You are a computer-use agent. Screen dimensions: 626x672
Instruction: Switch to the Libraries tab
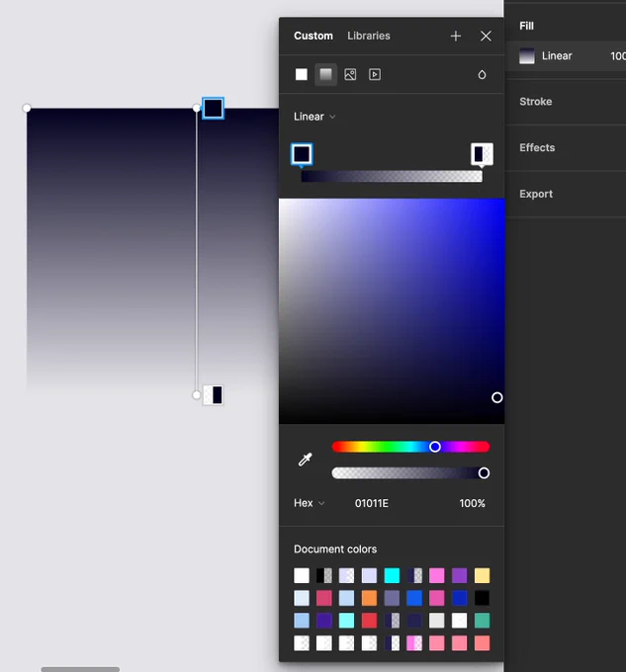[x=369, y=36]
